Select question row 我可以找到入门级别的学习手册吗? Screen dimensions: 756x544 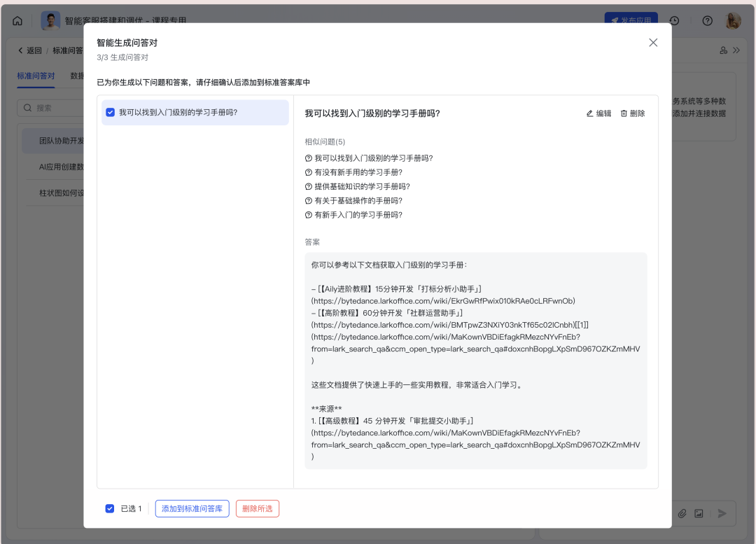tap(195, 112)
